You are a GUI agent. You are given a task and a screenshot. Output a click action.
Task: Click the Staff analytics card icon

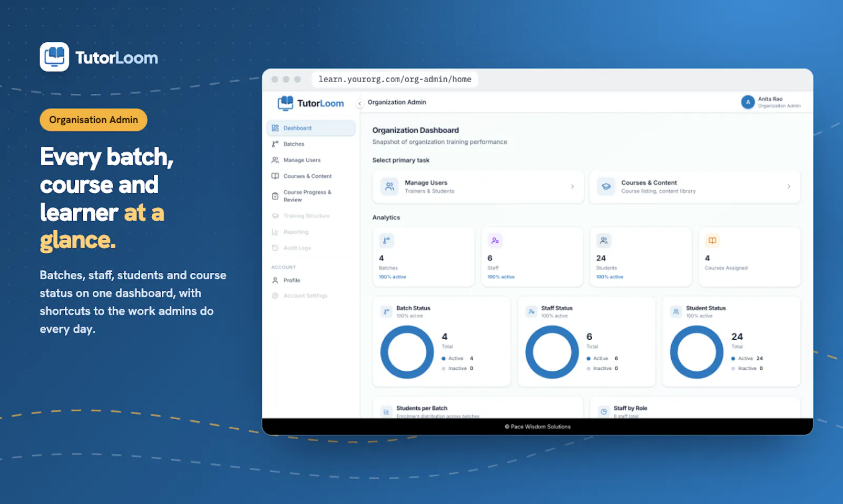click(x=495, y=241)
